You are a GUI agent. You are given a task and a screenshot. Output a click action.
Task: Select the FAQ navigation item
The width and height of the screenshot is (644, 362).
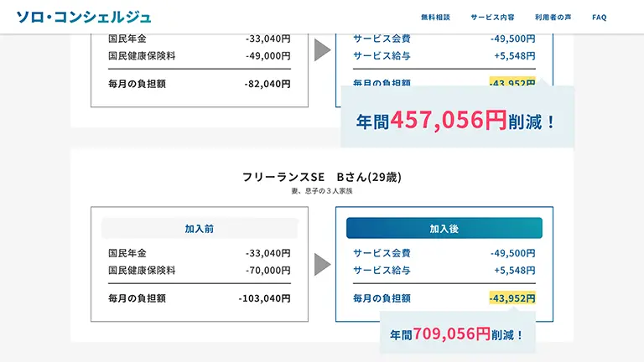[x=600, y=18]
